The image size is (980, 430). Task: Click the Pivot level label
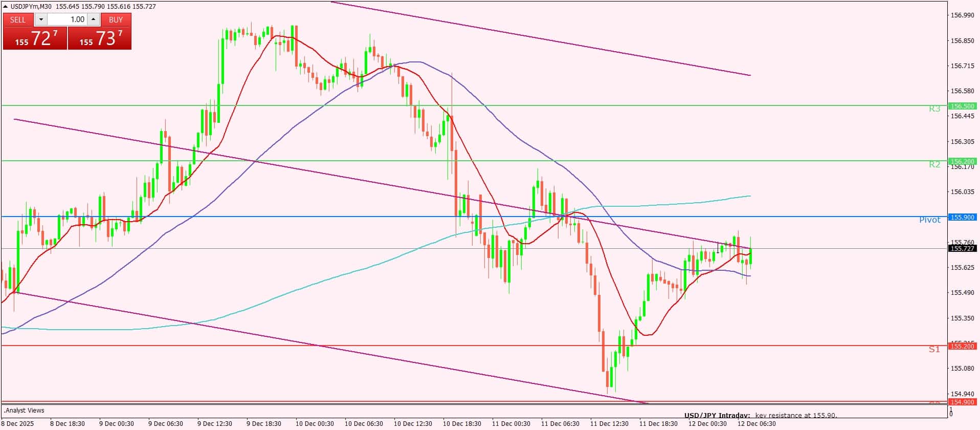(930, 220)
